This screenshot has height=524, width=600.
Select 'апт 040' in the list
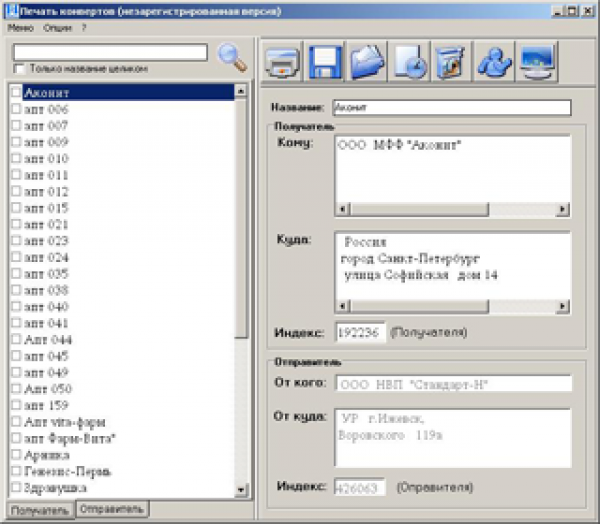coord(46,307)
